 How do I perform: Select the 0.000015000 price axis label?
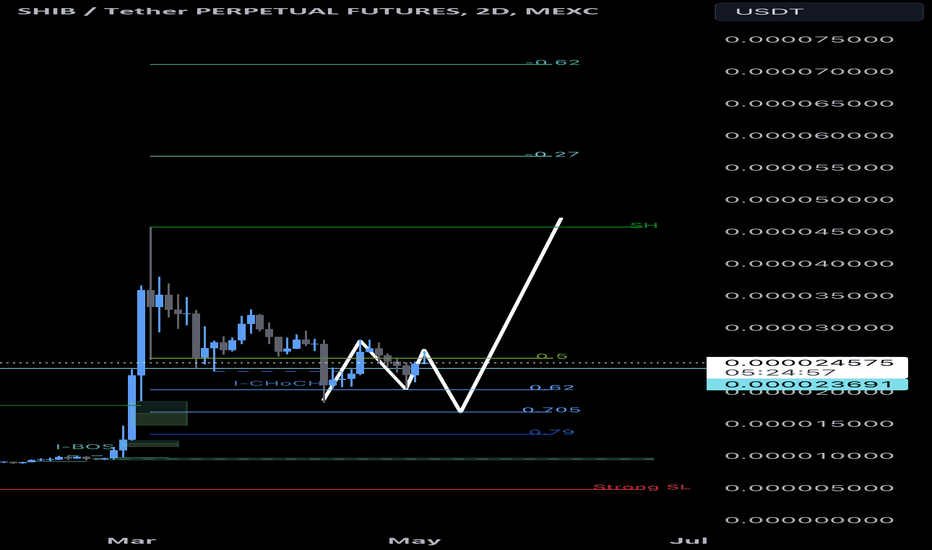(x=809, y=424)
